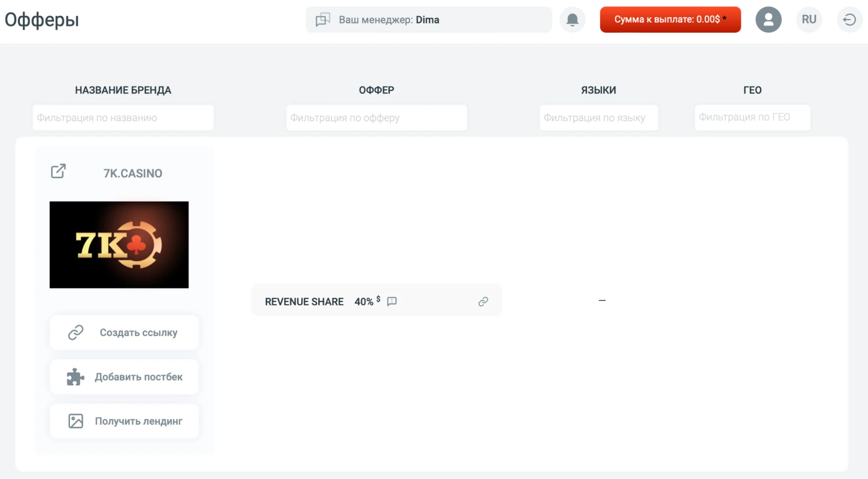Click the landing image icon
Image resolution: width=868 pixels, height=479 pixels.
(76, 421)
